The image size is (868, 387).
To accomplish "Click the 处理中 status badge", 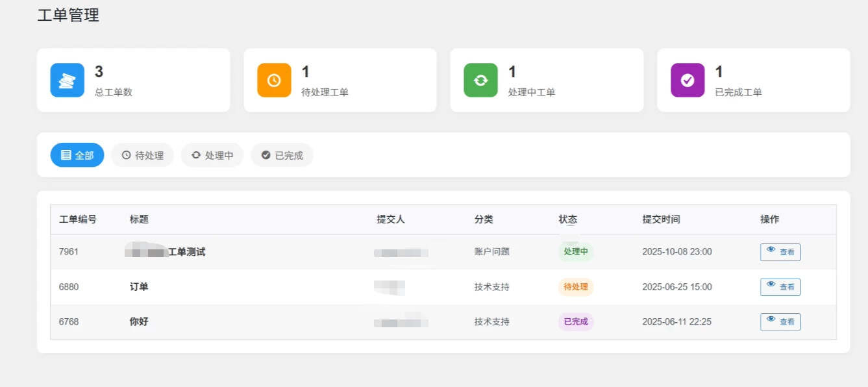I will tap(576, 252).
